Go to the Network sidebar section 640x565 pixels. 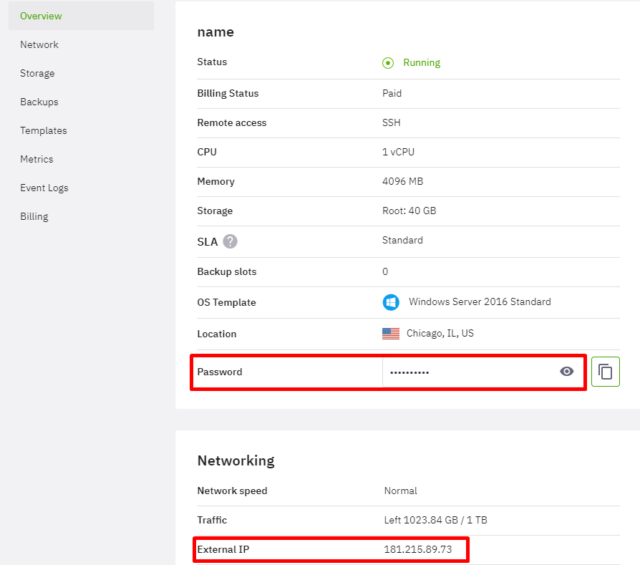coord(39,45)
